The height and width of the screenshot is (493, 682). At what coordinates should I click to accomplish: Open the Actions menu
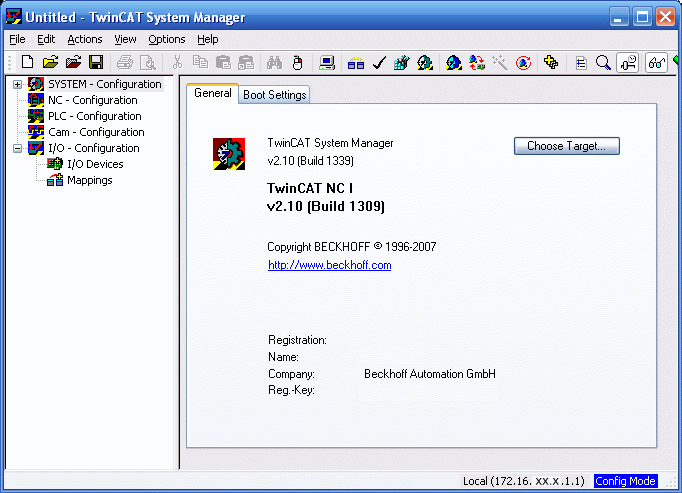85,40
